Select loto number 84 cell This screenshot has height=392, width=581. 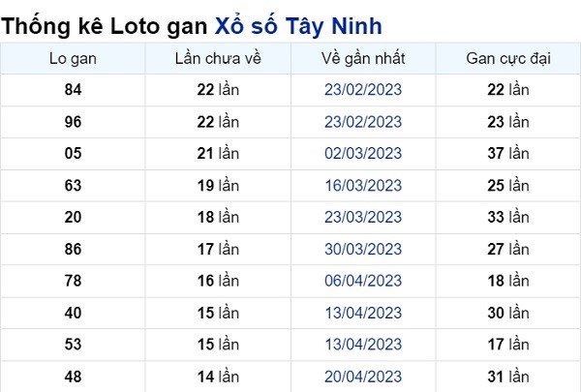coord(73,90)
